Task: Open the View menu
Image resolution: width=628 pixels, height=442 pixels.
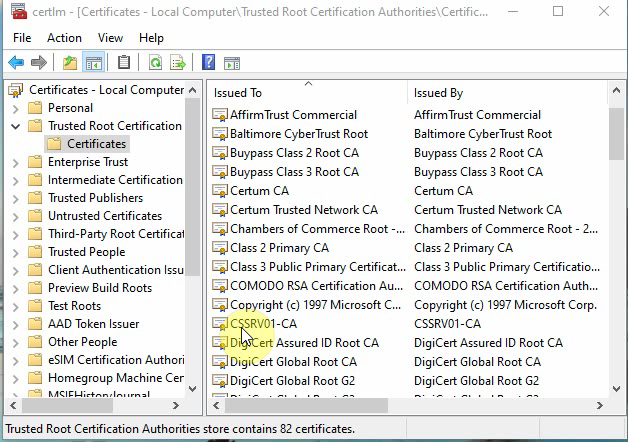Action: 110,38
